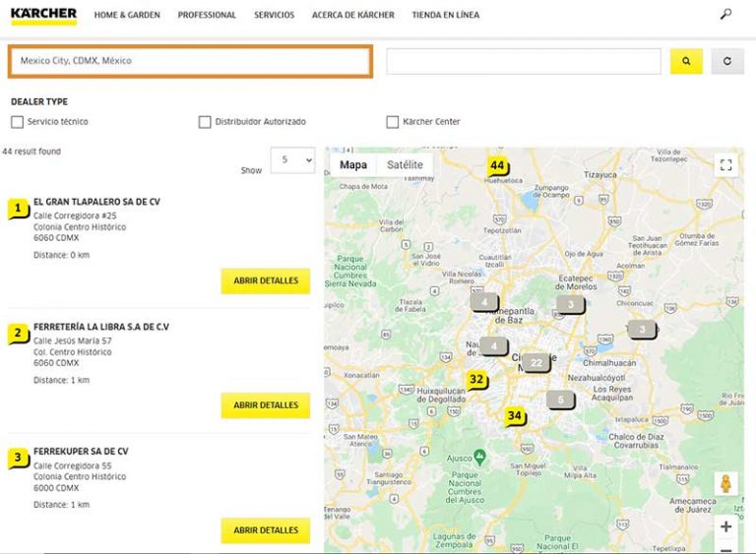Click grey map cluster marker 5
Screen dimensions: 756x554
(x=560, y=400)
